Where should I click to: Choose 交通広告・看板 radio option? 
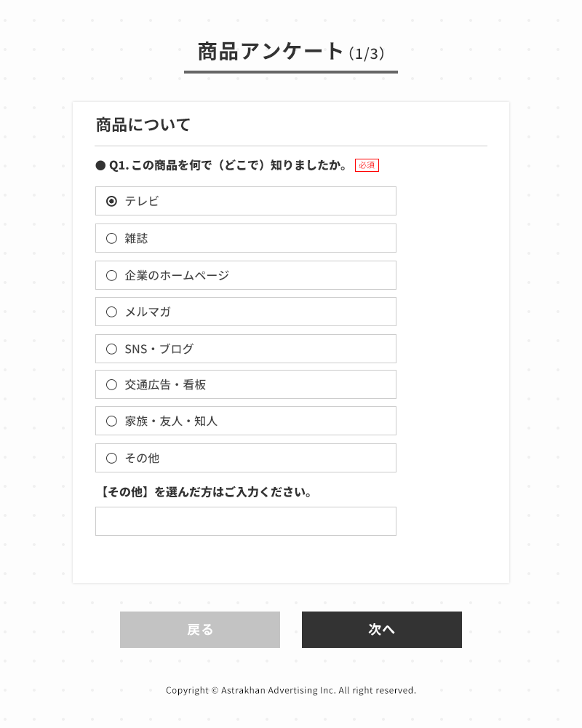111,384
